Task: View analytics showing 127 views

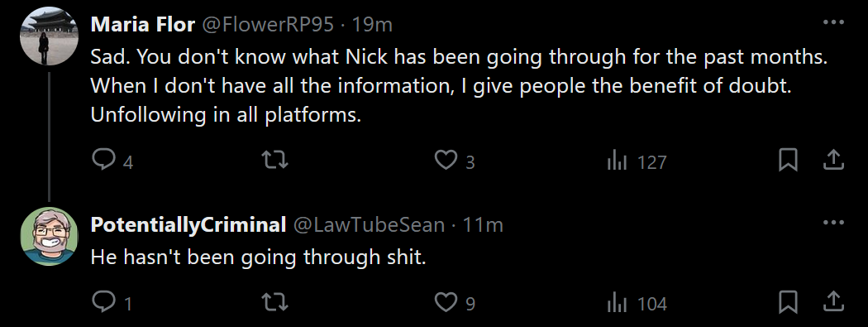Action: 616,161
